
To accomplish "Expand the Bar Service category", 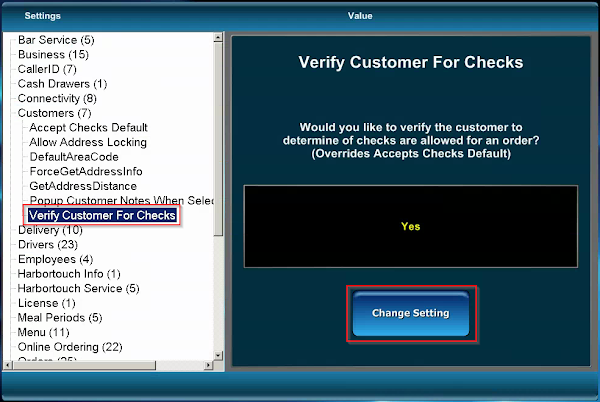I will click(56, 40).
